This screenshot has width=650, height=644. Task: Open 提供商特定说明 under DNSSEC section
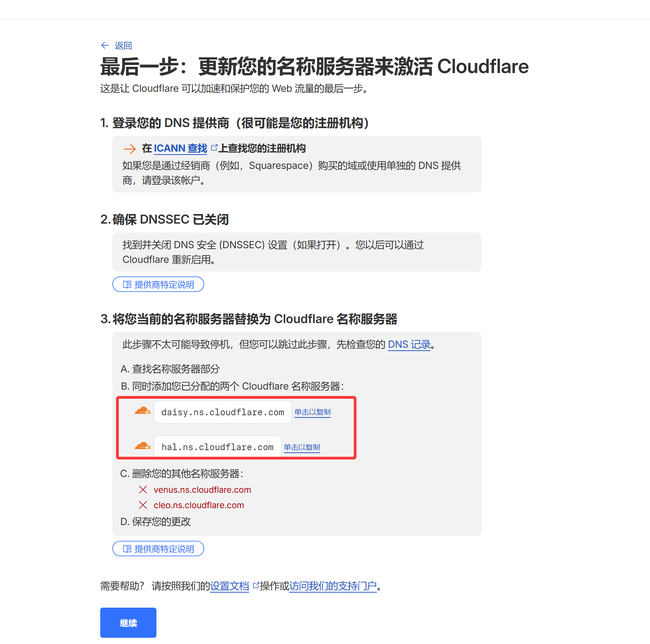click(158, 284)
